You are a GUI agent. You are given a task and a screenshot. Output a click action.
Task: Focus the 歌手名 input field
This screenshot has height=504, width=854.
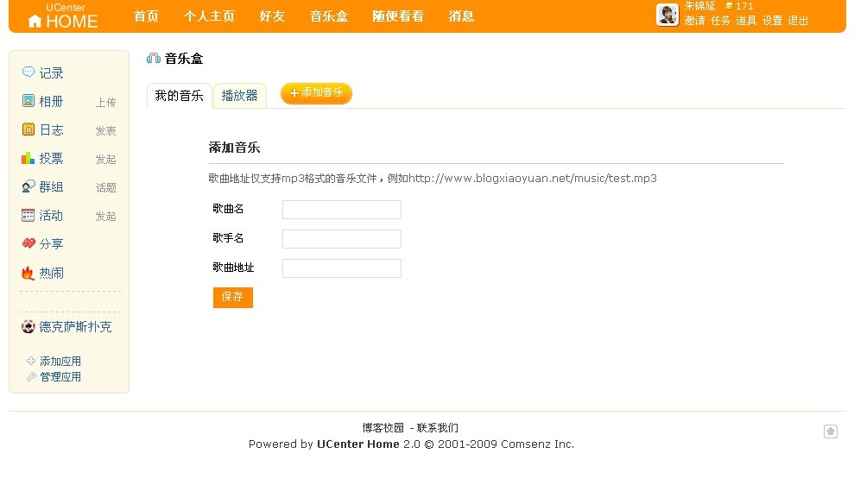click(x=342, y=239)
